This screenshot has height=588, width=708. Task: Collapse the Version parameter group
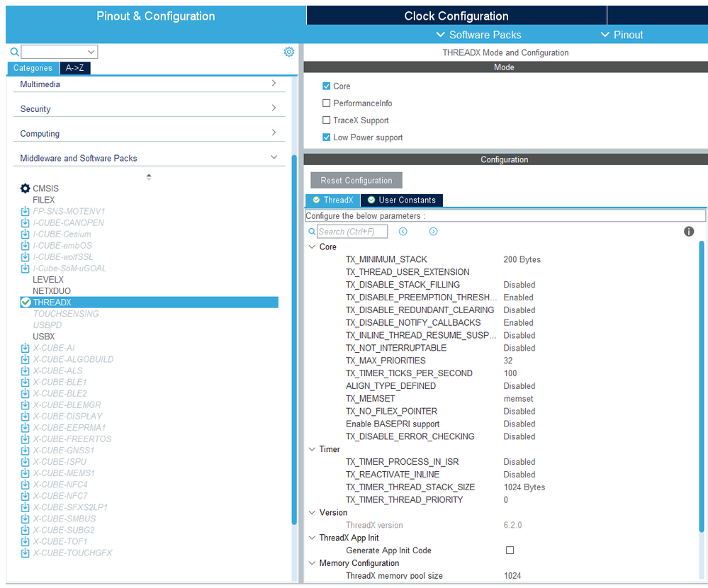[x=312, y=513]
